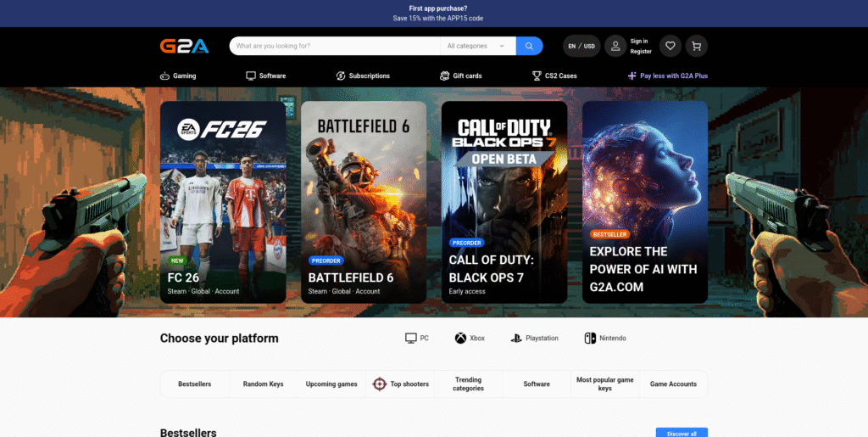Open the shopping cart icon
868x437 pixels.
pos(696,46)
